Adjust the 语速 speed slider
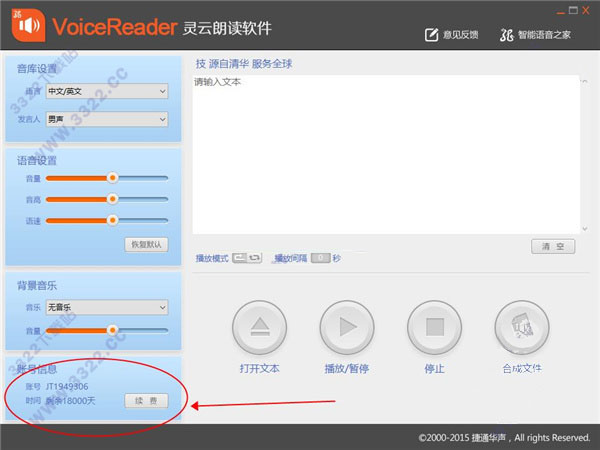Image resolution: width=600 pixels, height=450 pixels. (x=107, y=220)
